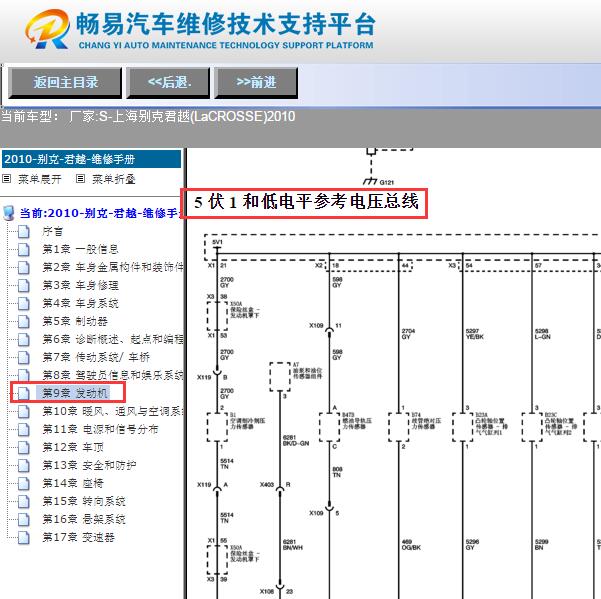Viewport: 601px width, 599px height.
Task: Select 第9章 发动机 chapter
Action: pyautogui.click(x=75, y=393)
